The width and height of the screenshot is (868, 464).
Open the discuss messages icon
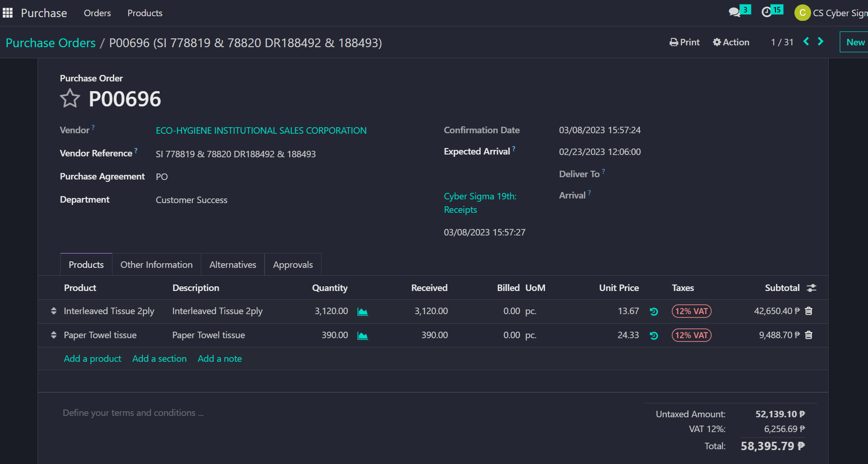click(x=734, y=12)
